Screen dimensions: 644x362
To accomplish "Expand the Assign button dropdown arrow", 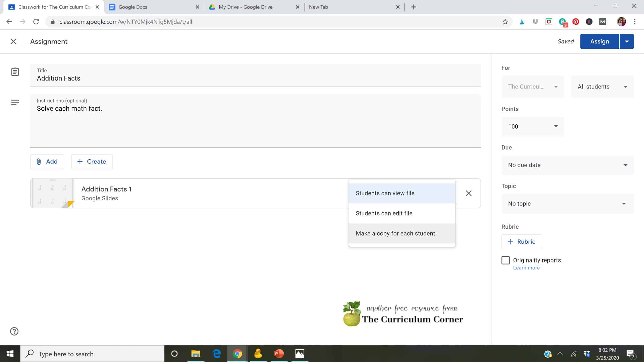I will coord(626,41).
